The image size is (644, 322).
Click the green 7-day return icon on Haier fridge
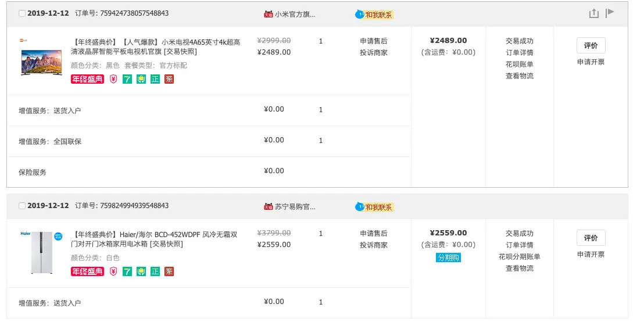(127, 271)
